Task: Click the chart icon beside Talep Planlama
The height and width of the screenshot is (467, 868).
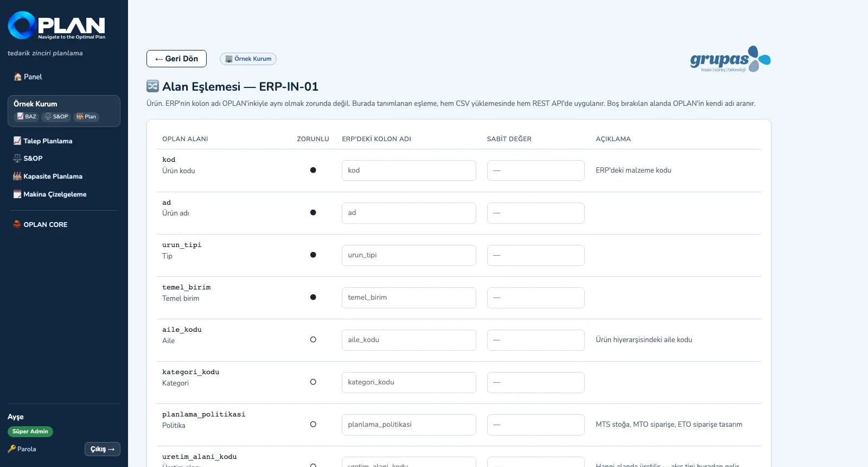Action: (17, 141)
